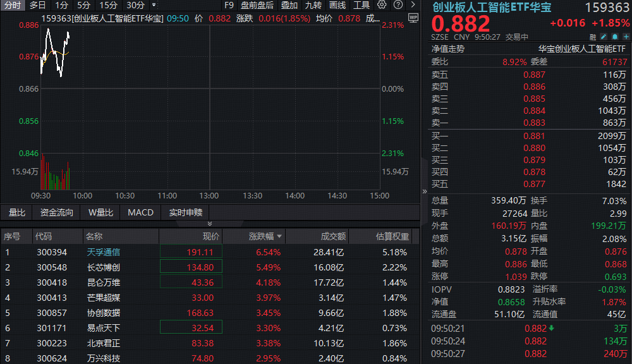Click the pencil edit icon near 交易中
Image resolution: width=632 pixels, height=364 pixels.
603,37
